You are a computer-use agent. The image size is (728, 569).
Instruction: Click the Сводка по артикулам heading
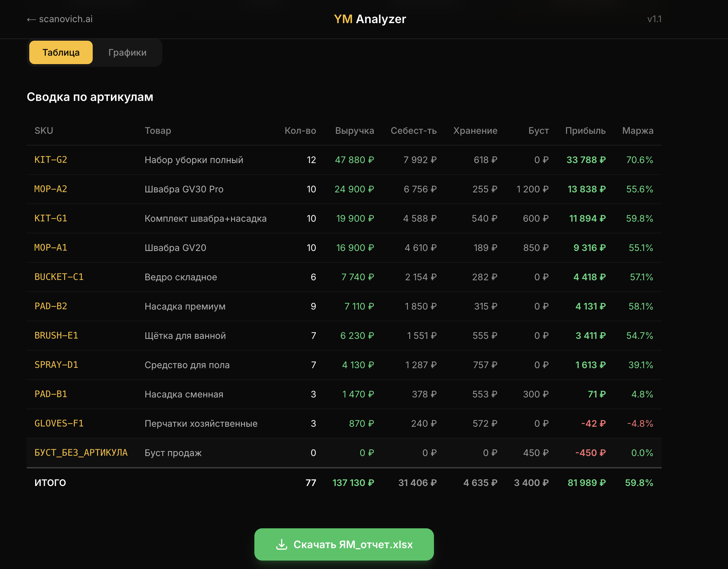90,97
